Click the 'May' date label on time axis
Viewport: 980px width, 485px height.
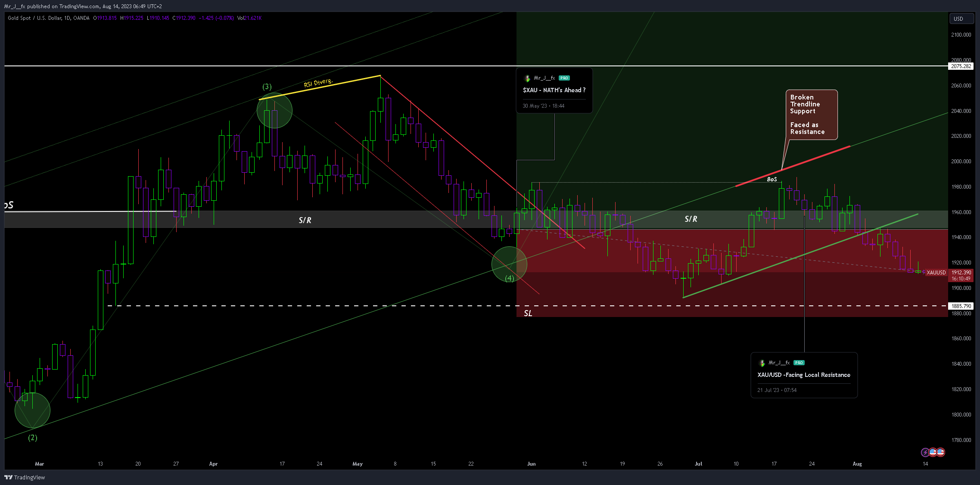pyautogui.click(x=358, y=464)
